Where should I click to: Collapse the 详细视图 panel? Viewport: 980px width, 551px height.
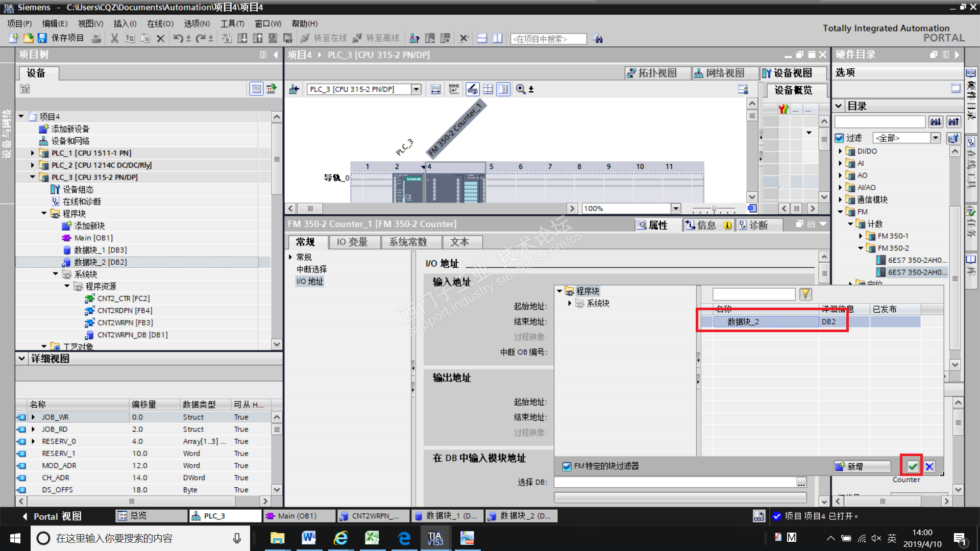[22, 359]
